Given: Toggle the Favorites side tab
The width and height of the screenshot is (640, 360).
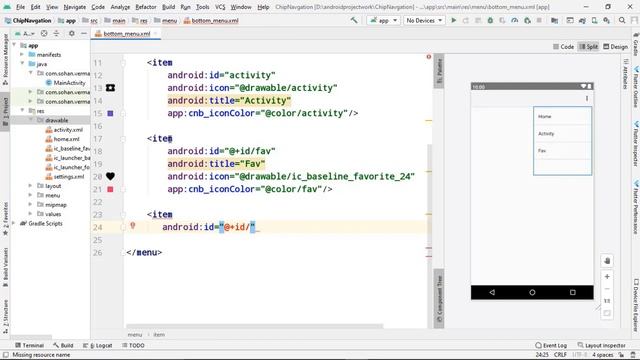Looking at the screenshot, I should point(5,219).
